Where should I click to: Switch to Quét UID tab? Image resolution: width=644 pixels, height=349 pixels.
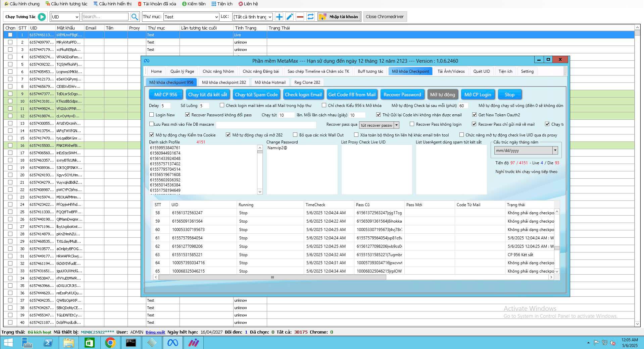[482, 71]
